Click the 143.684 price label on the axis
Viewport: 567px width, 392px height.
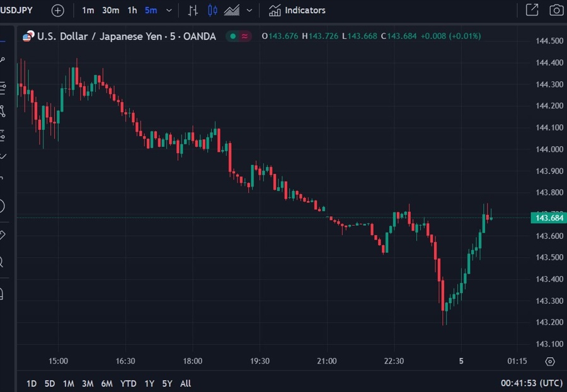coord(547,218)
